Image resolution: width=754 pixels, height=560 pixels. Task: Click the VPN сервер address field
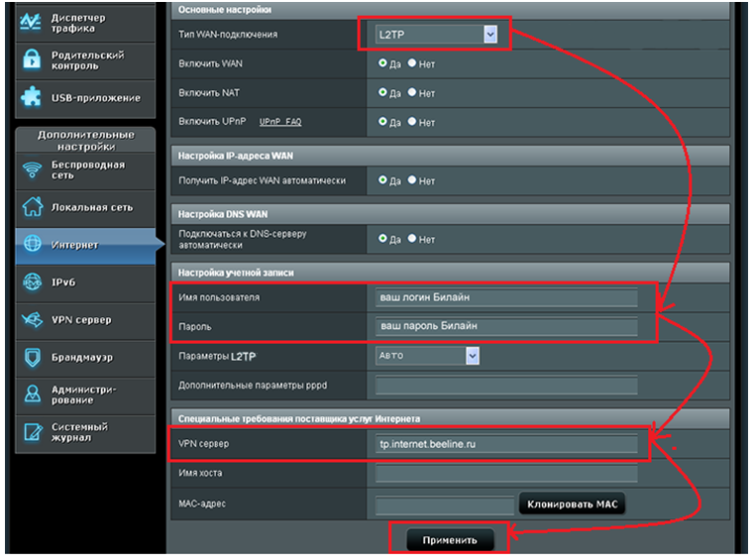pyautogui.click(x=506, y=444)
